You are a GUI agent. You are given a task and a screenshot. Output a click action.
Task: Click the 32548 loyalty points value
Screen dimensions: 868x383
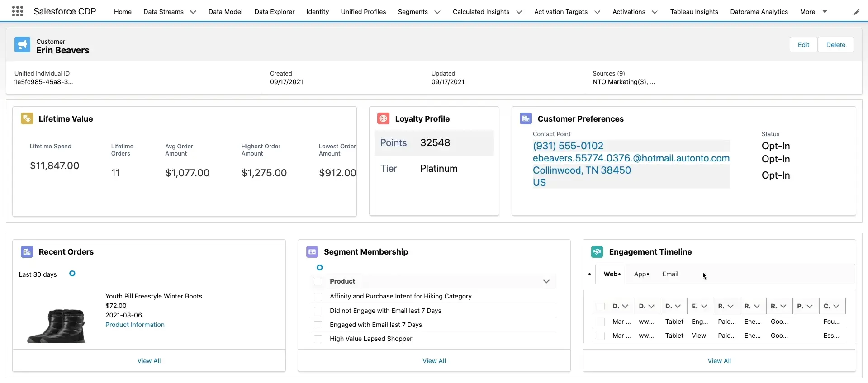pyautogui.click(x=435, y=143)
